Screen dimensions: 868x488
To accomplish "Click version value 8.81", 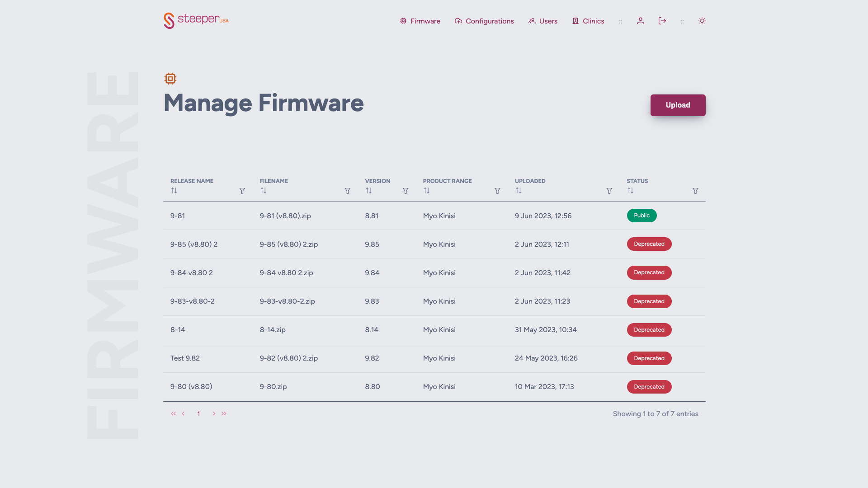I will tap(372, 216).
